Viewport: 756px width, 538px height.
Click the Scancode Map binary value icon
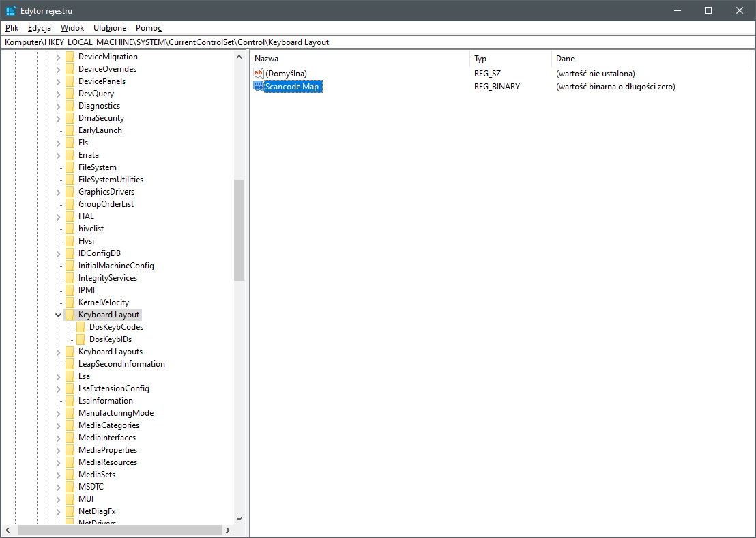(259, 87)
